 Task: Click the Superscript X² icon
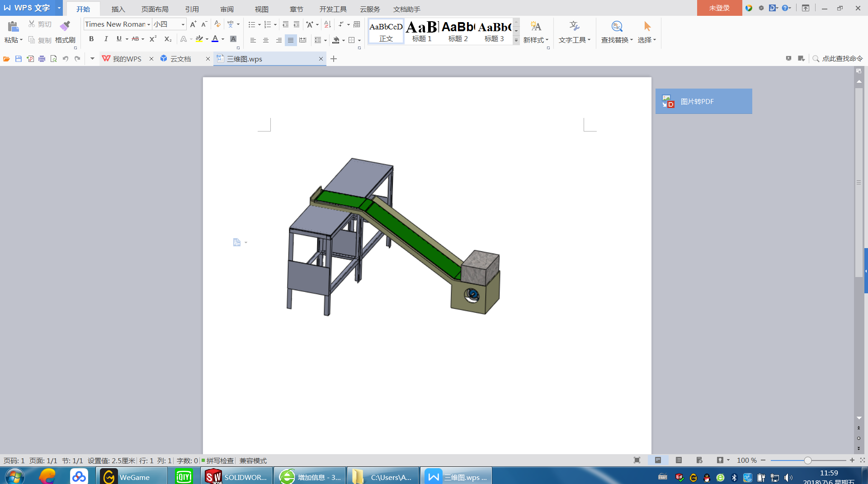(153, 39)
